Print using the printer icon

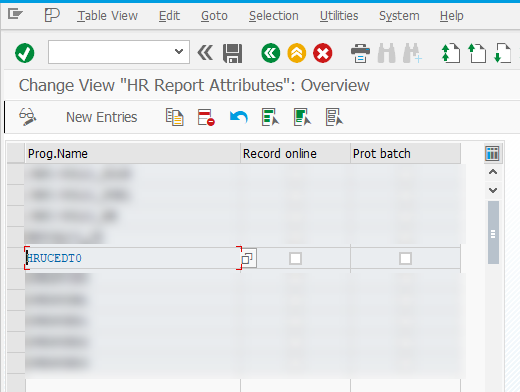coord(360,53)
